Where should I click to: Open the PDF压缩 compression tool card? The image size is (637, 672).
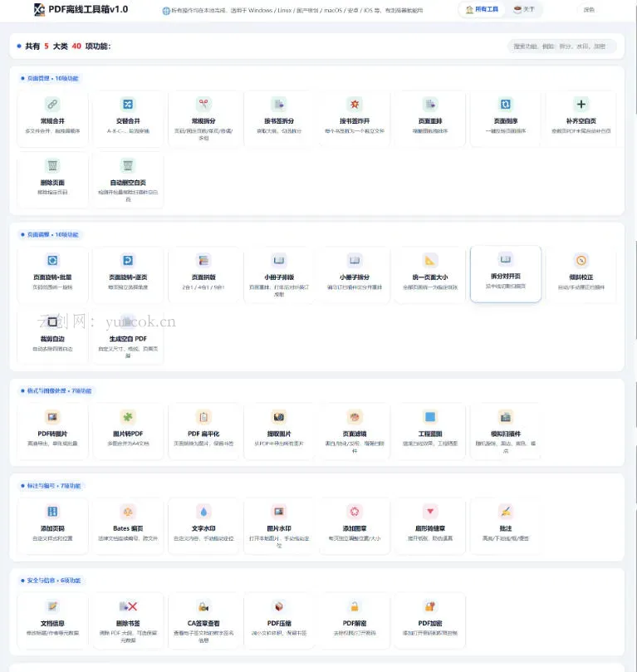(x=279, y=621)
